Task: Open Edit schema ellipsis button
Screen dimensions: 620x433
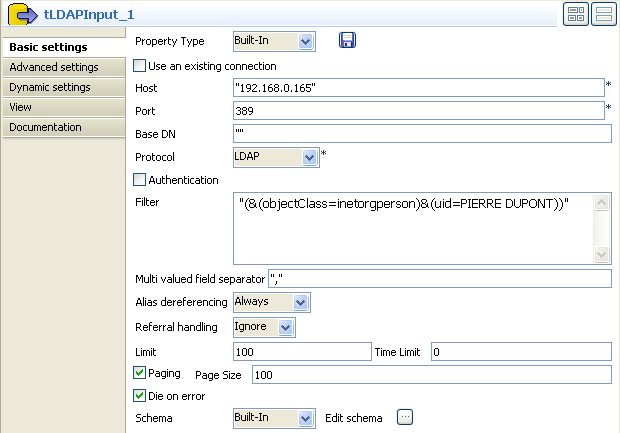Action: [x=404, y=418]
